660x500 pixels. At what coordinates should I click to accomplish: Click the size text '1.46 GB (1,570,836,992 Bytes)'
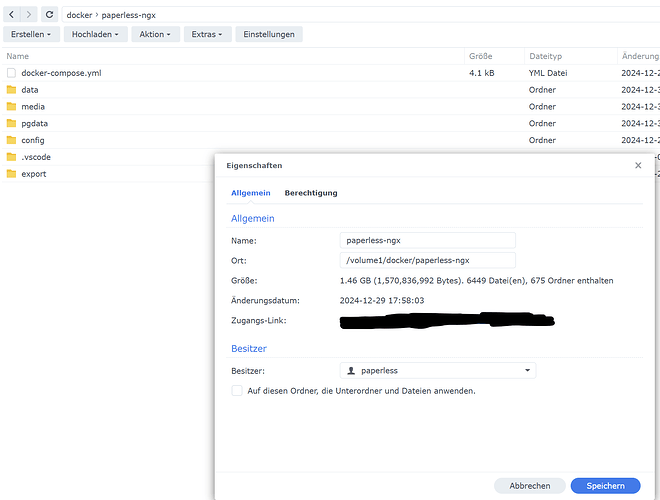click(401, 280)
